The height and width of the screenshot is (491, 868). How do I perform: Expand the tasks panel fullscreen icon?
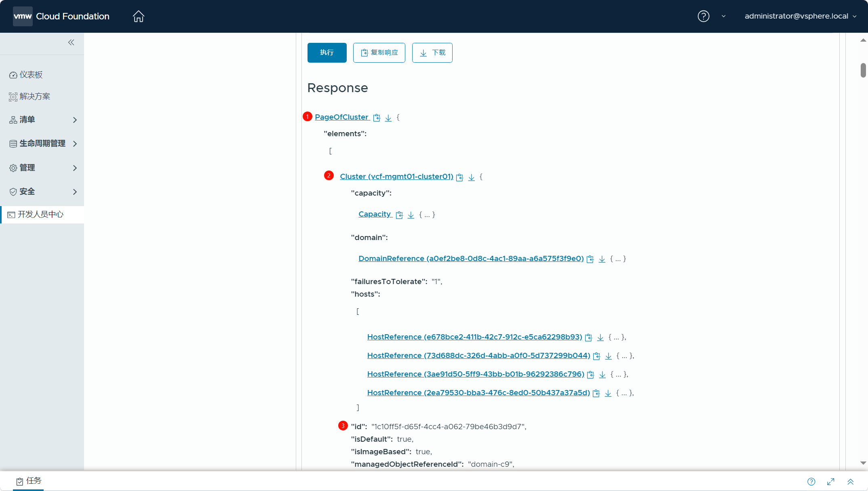point(831,481)
